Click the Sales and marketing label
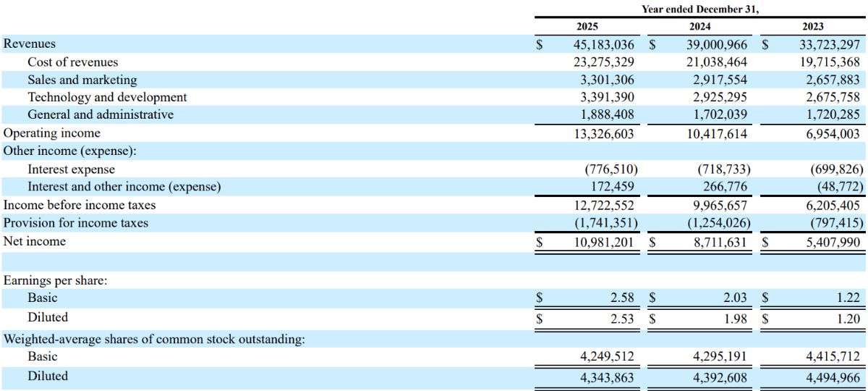868x391 pixels. pos(82,80)
